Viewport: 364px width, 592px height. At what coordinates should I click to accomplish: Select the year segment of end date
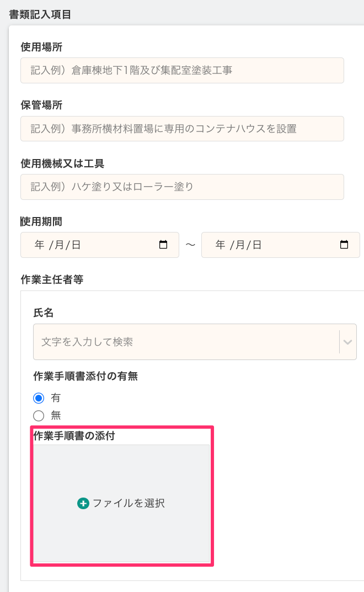[x=220, y=245]
